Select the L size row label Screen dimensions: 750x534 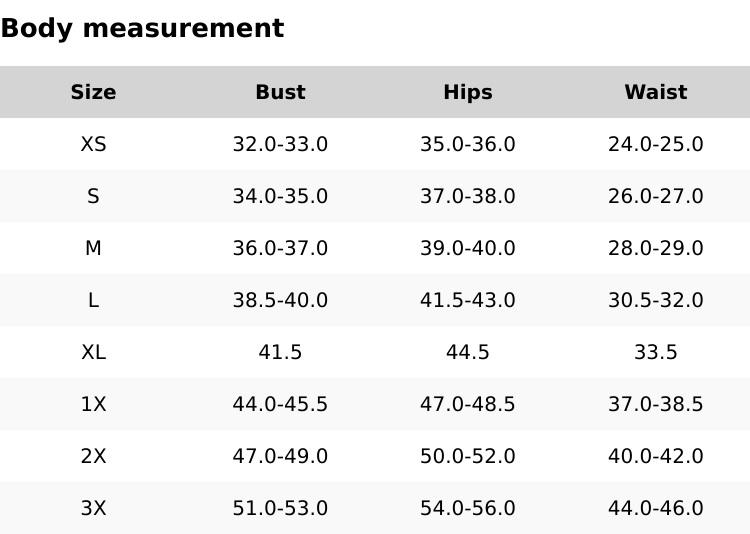(x=93, y=301)
